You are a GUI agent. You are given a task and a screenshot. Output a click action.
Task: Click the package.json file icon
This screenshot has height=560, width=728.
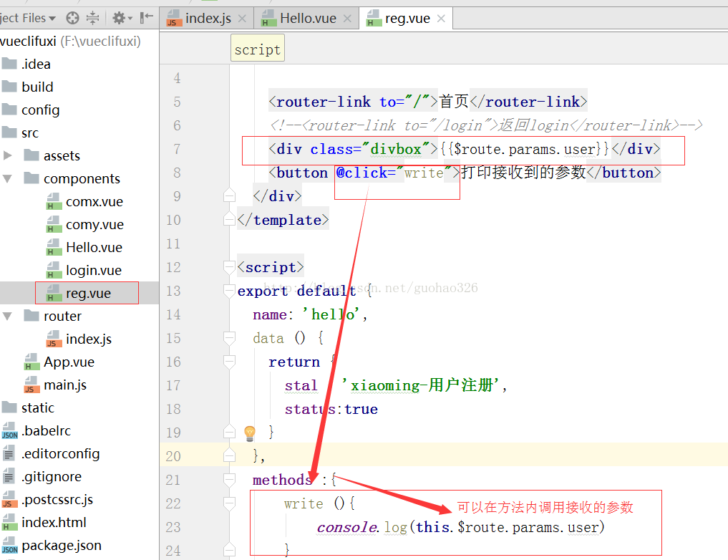point(10,546)
